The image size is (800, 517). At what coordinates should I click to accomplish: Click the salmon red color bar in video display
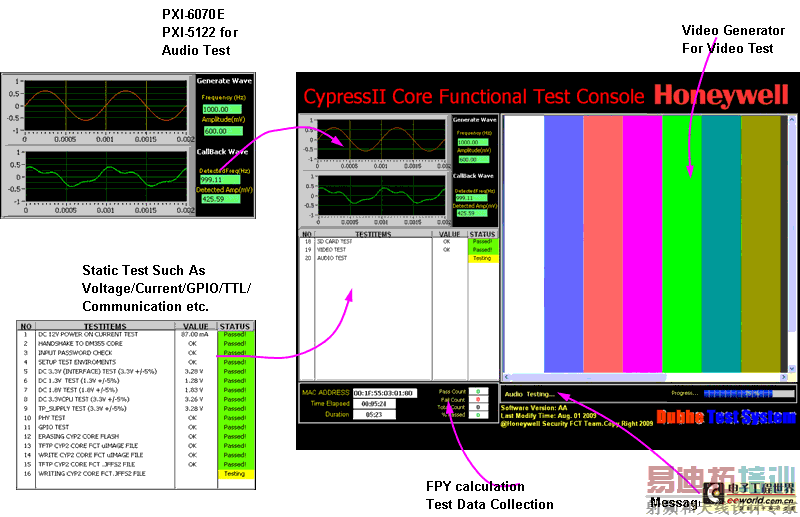603,244
